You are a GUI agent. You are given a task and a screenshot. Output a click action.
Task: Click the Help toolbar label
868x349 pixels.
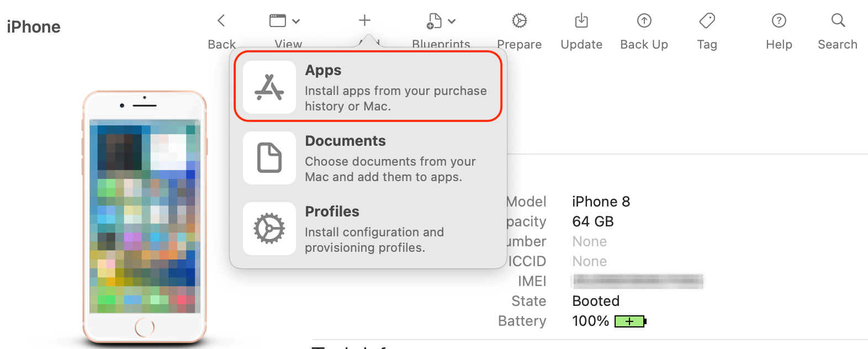pyautogui.click(x=779, y=44)
